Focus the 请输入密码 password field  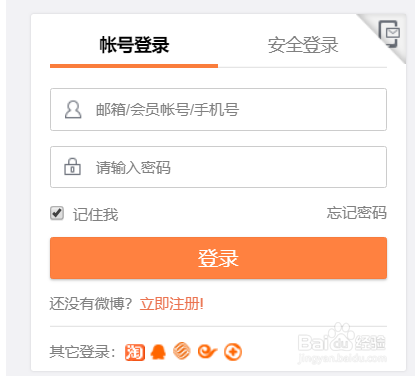point(218,167)
